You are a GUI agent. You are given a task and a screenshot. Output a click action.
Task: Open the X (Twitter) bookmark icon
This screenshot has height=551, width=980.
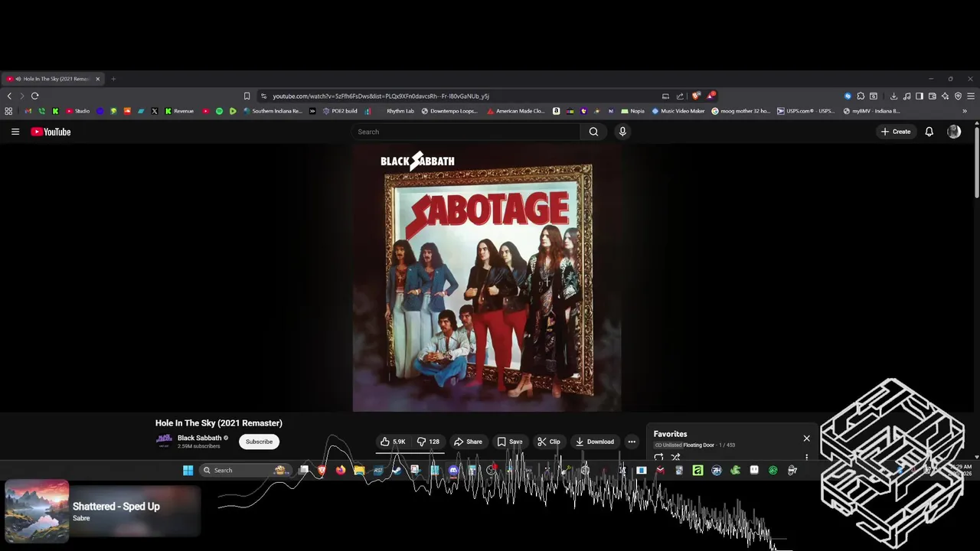[x=154, y=111]
